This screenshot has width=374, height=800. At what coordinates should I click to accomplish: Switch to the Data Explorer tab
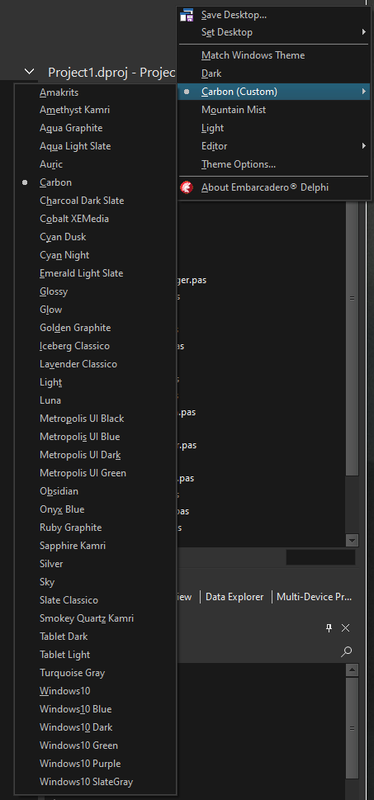[x=235, y=597]
